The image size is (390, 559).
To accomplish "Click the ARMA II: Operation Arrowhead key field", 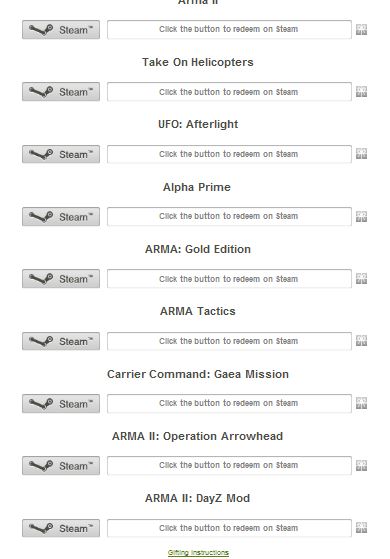I will pos(229,465).
